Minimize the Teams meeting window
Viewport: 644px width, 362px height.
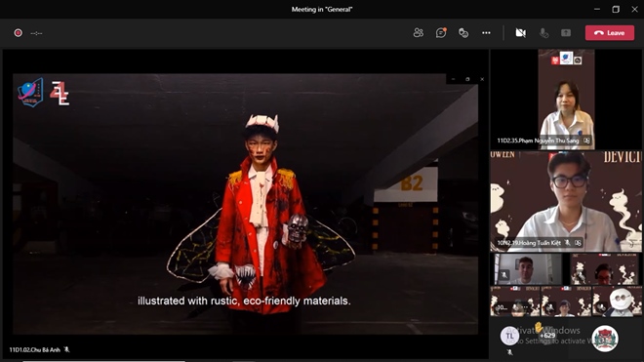(597, 9)
